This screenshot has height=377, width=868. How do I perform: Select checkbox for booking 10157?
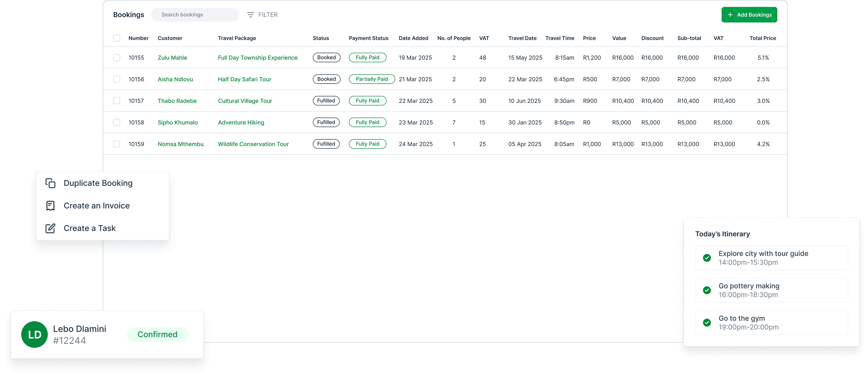click(116, 101)
